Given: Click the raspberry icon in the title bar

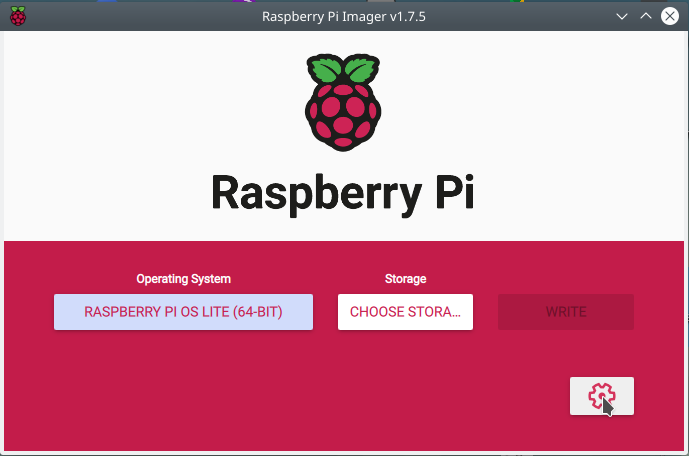Looking at the screenshot, I should 18,16.
